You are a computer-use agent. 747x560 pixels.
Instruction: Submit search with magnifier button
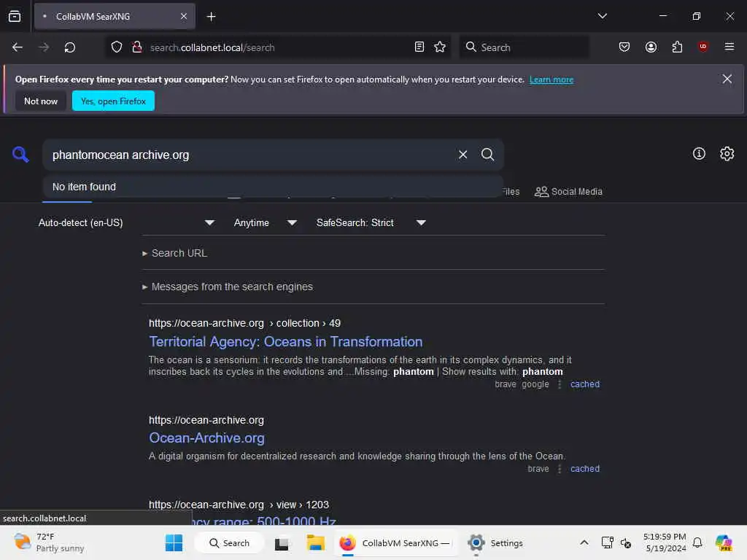487,155
